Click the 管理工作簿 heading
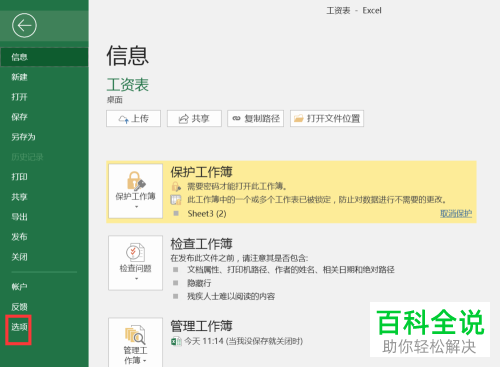Viewport: 500px width, 367px height. tap(201, 326)
